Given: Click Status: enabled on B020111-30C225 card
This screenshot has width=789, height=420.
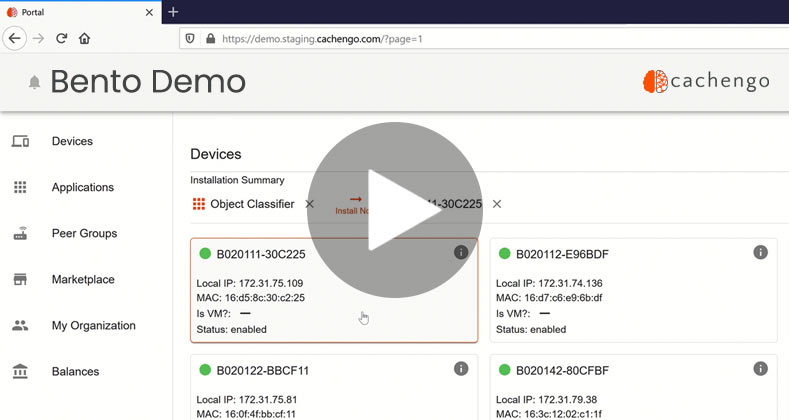Looking at the screenshot, I should click(x=231, y=329).
